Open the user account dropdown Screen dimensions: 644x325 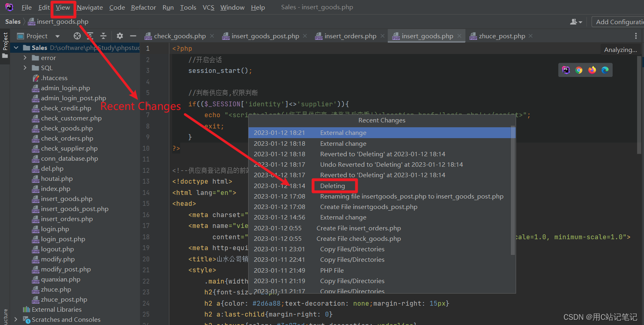click(576, 22)
